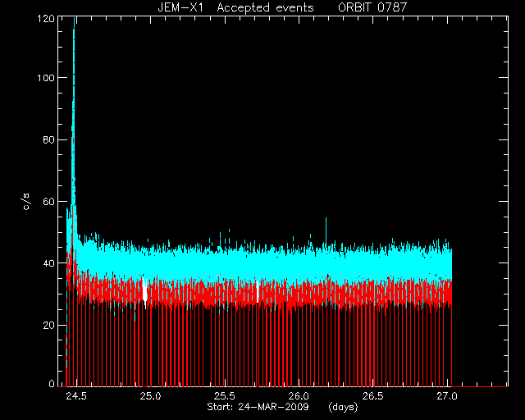Click the 'ORBIT 0787' label
Image resolution: width=525 pixels, height=420 pixels.
coord(372,7)
